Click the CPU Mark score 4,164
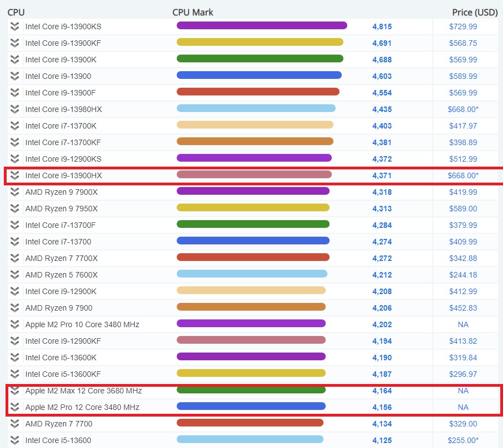 click(x=382, y=391)
